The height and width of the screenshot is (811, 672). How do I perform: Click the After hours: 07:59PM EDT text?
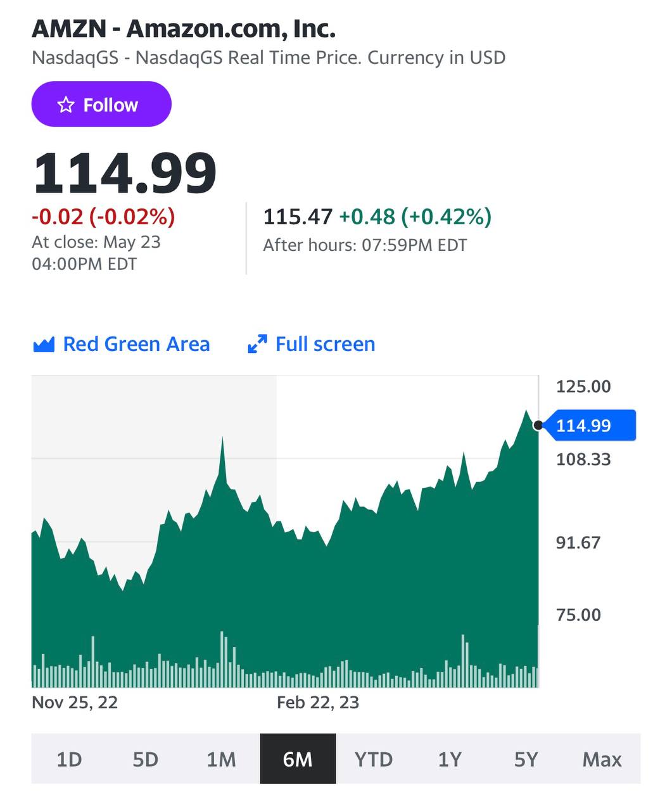365,245
